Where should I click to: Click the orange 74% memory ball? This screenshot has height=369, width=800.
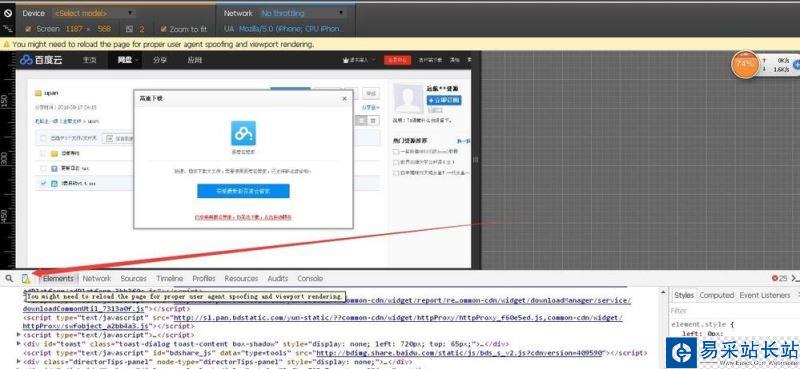pos(745,64)
